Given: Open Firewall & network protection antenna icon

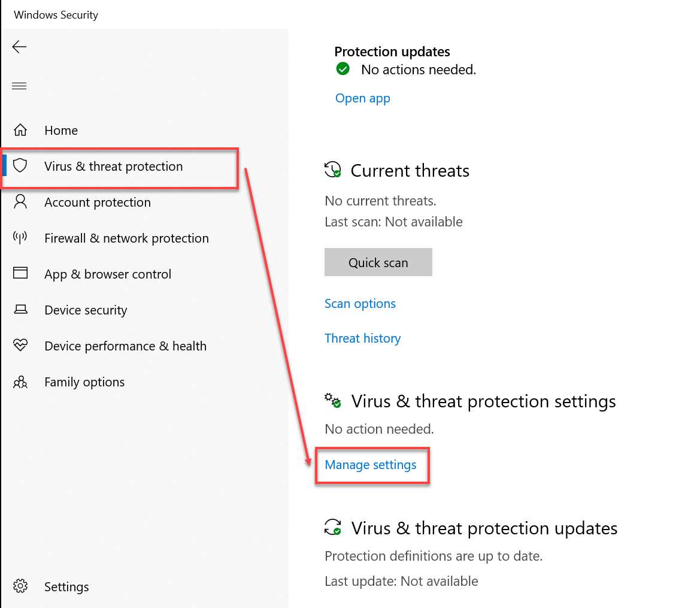Looking at the screenshot, I should click(20, 238).
